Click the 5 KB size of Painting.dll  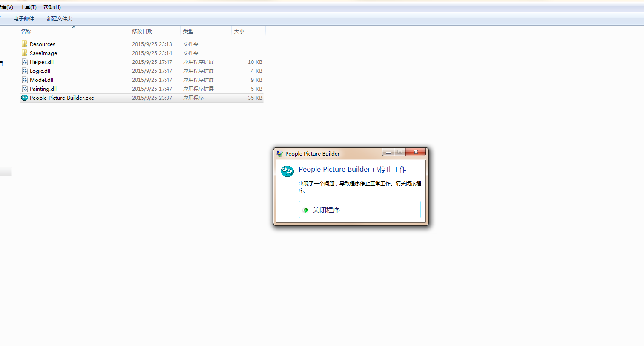(x=256, y=89)
